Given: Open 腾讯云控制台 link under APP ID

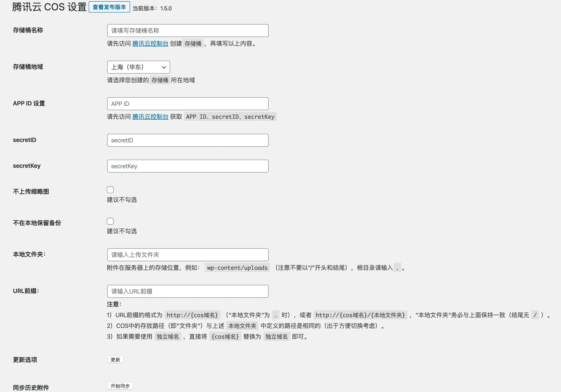Looking at the screenshot, I should 150,117.
